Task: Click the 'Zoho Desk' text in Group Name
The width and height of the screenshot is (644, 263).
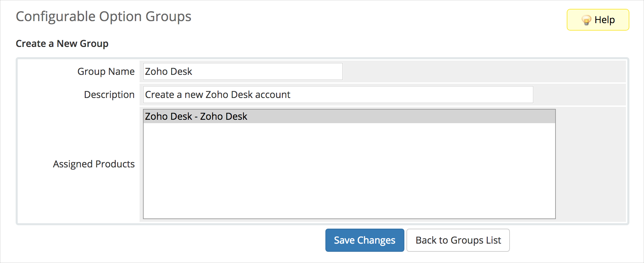Action: 168,71
